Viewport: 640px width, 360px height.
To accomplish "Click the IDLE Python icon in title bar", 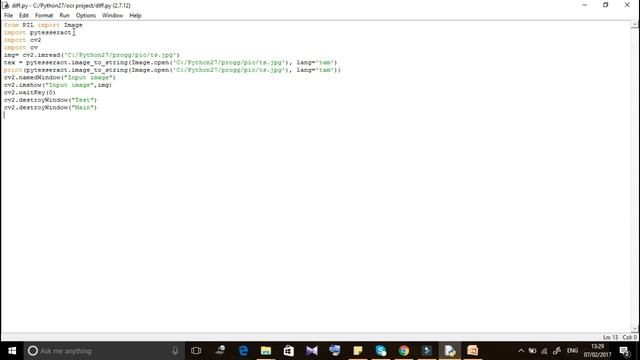I will click(6, 5).
